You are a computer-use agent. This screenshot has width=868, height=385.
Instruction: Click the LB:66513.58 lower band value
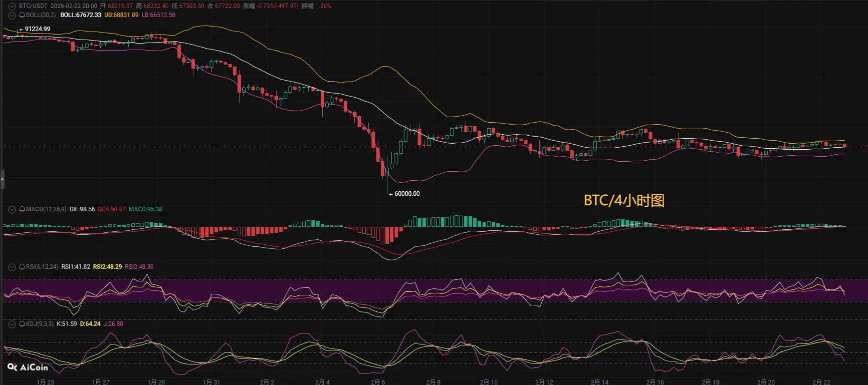tap(158, 15)
